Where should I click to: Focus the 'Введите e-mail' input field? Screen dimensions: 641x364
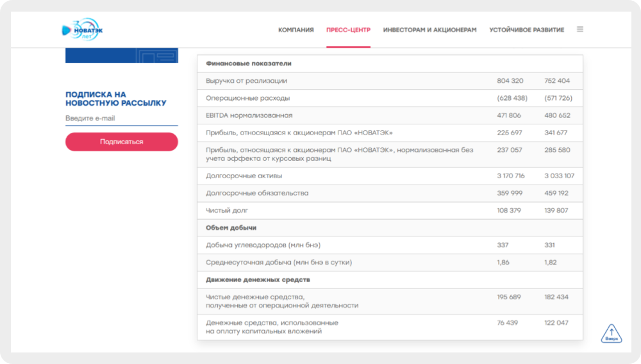click(x=121, y=119)
